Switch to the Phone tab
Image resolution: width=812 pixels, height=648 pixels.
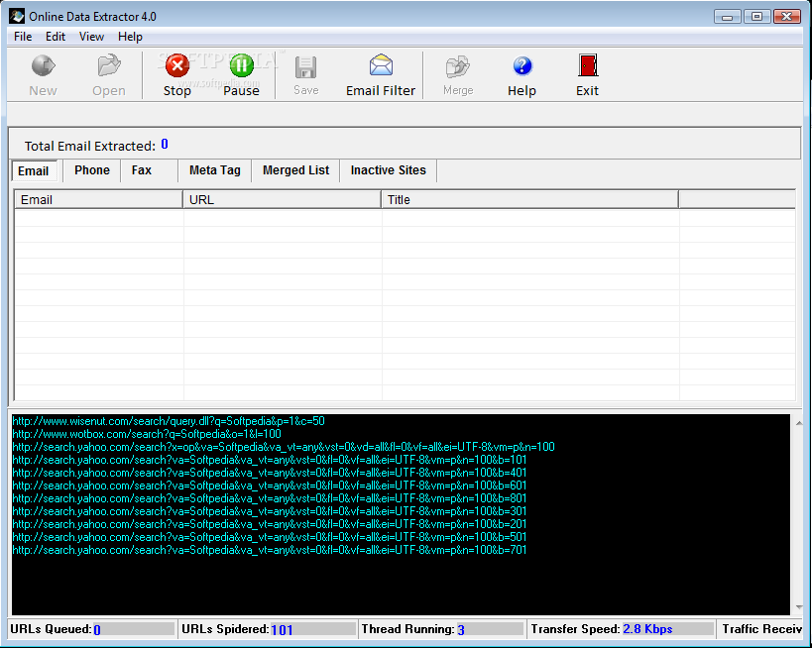(x=92, y=170)
